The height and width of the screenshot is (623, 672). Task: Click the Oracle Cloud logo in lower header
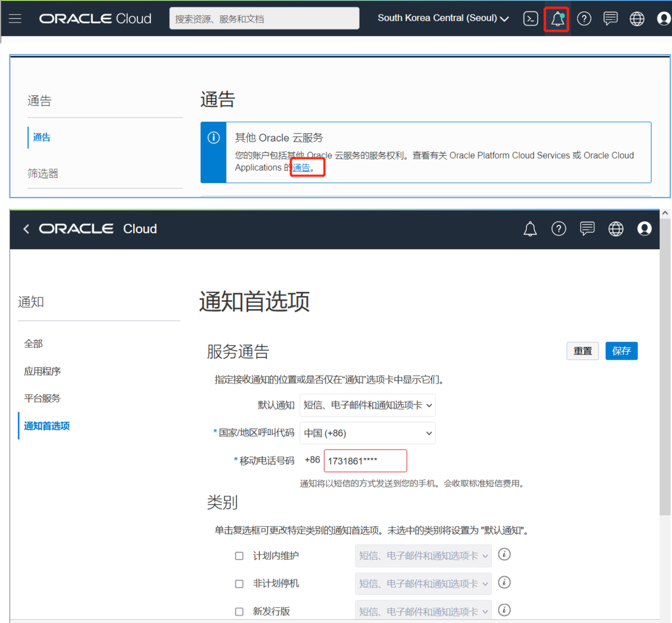point(98,229)
